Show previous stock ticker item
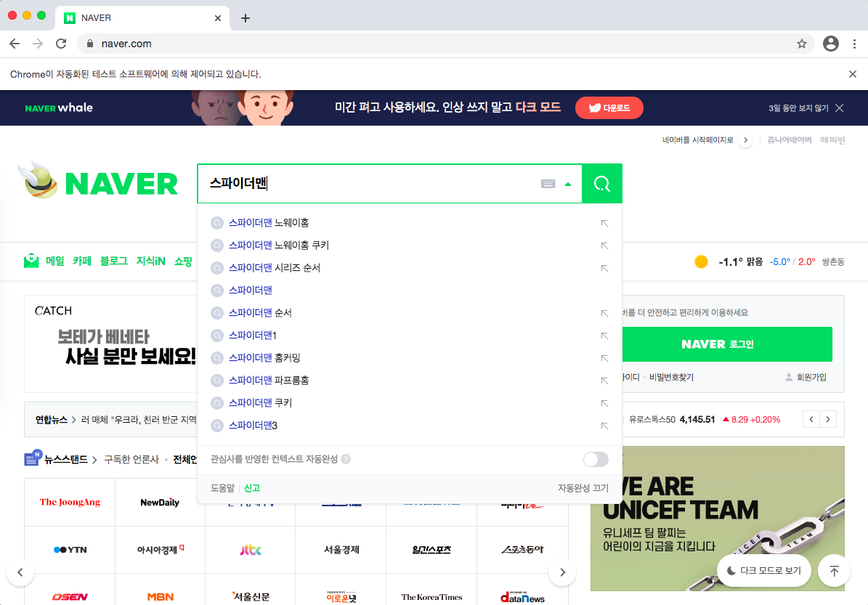The height and width of the screenshot is (605, 868). tap(811, 419)
